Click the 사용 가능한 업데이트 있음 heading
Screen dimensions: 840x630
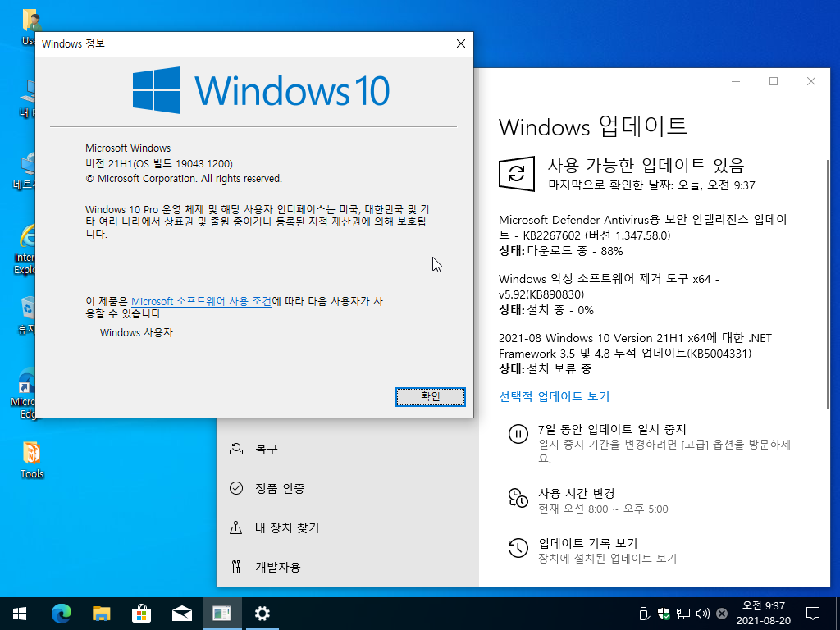click(x=646, y=165)
